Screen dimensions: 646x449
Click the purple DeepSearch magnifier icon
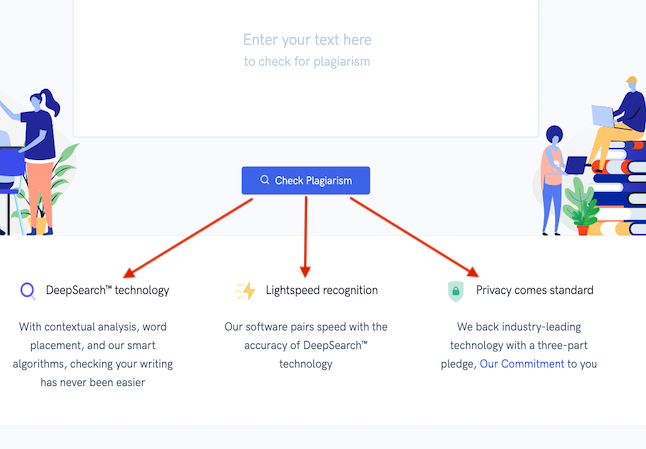pos(28,291)
